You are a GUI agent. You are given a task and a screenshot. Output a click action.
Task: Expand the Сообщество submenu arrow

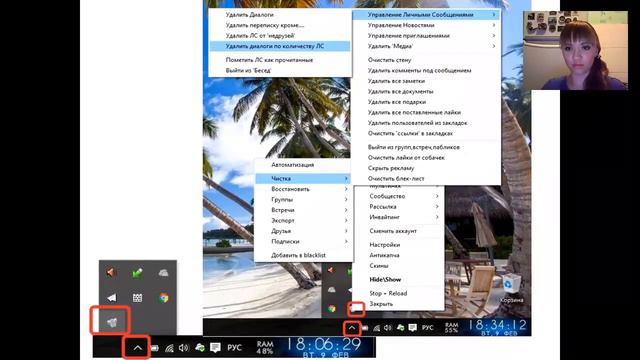437,196
